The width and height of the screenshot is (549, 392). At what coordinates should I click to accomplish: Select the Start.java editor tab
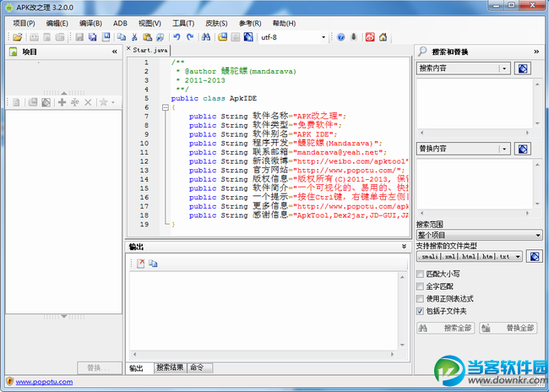pos(150,50)
